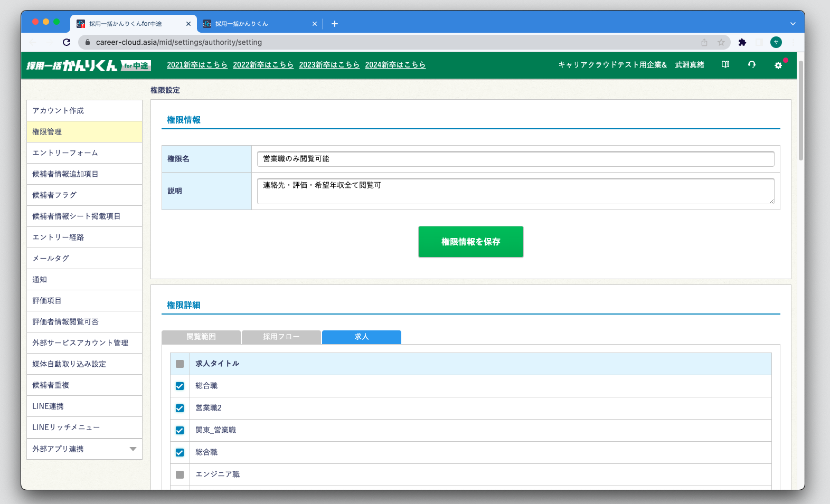This screenshot has height=504, width=830.
Task: Click キャリアクラウドテスト用企業& company name
Action: [x=612, y=64]
